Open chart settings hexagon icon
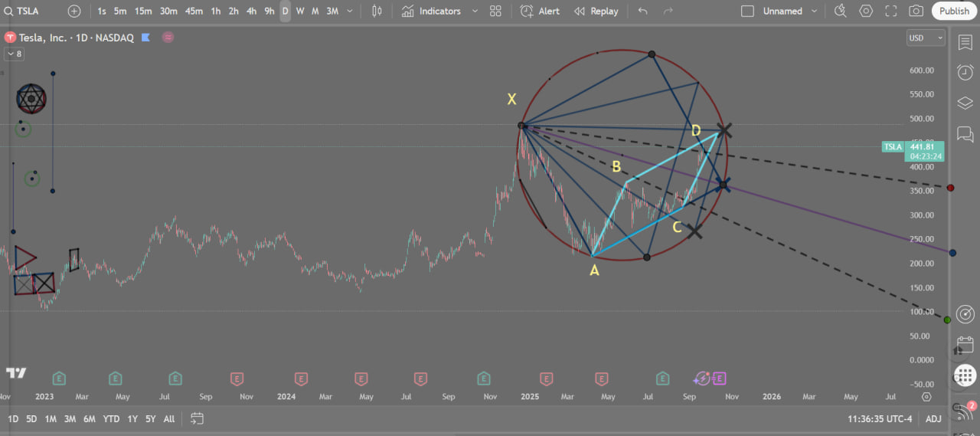 pos(866,11)
